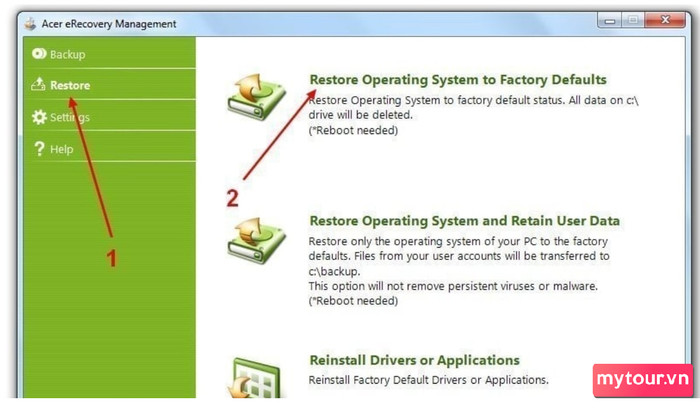Click 'This option will not remove persistent viruses' text
Viewport: 700px width, 405px height.
click(453, 286)
